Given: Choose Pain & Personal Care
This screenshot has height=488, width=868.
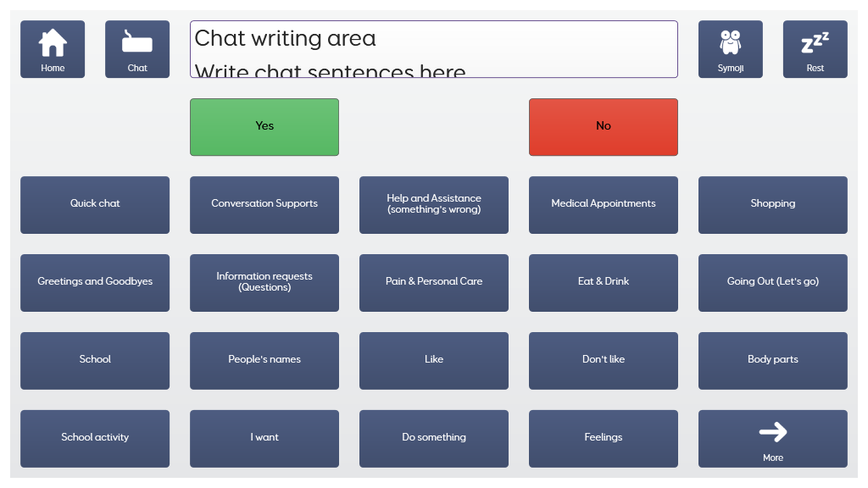Looking at the screenshot, I should coord(434,283).
